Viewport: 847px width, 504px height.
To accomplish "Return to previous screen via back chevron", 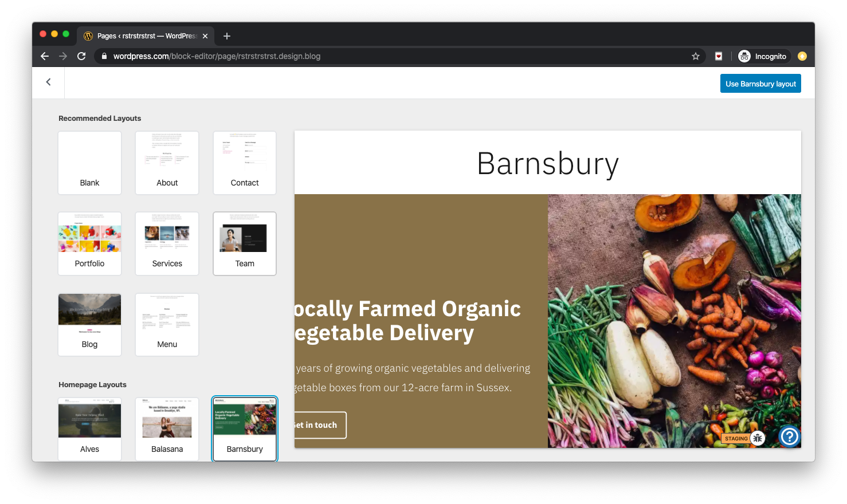I will (48, 82).
